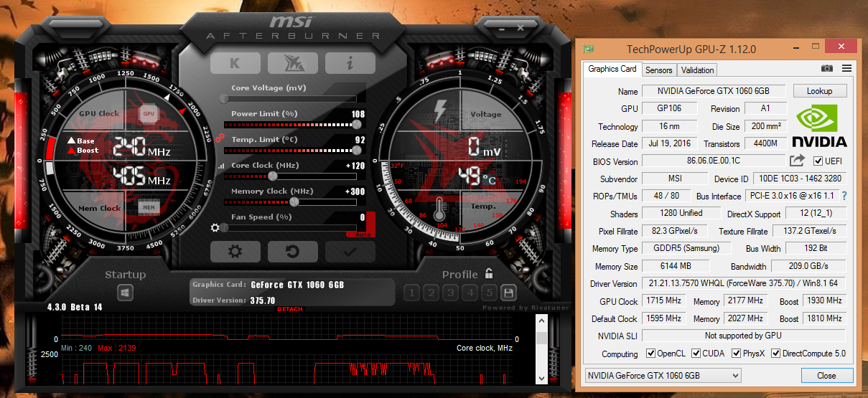The width and height of the screenshot is (868, 398).
Task: Apply settings with the checkmark button
Action: point(350,252)
